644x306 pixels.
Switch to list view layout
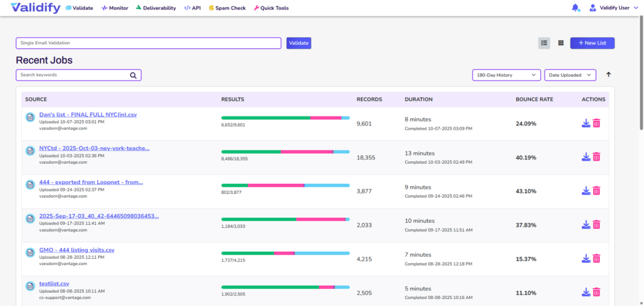click(544, 43)
